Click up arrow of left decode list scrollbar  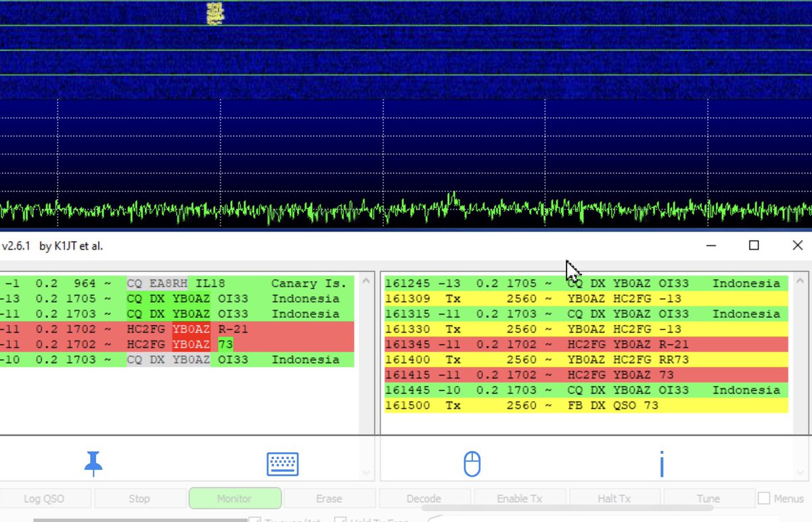pos(366,280)
